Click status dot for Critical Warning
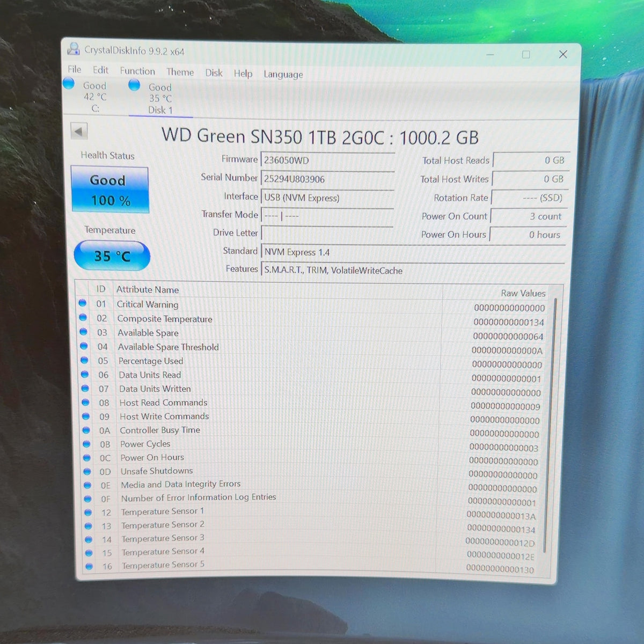The image size is (644, 644). [x=82, y=303]
